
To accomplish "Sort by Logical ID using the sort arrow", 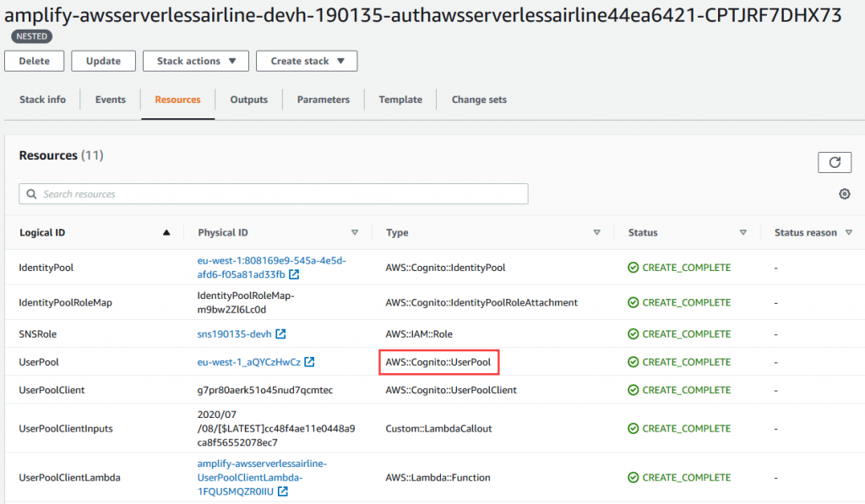I will tap(166, 232).
